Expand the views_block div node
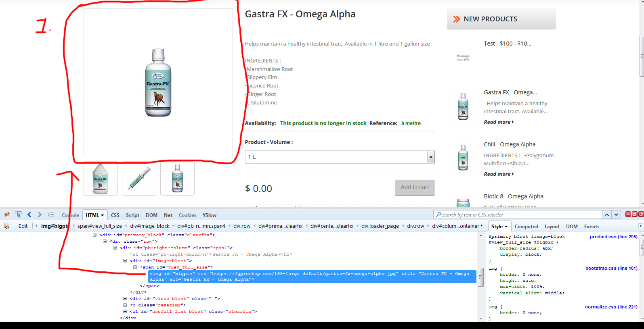The width and height of the screenshot is (644, 329). point(125,299)
